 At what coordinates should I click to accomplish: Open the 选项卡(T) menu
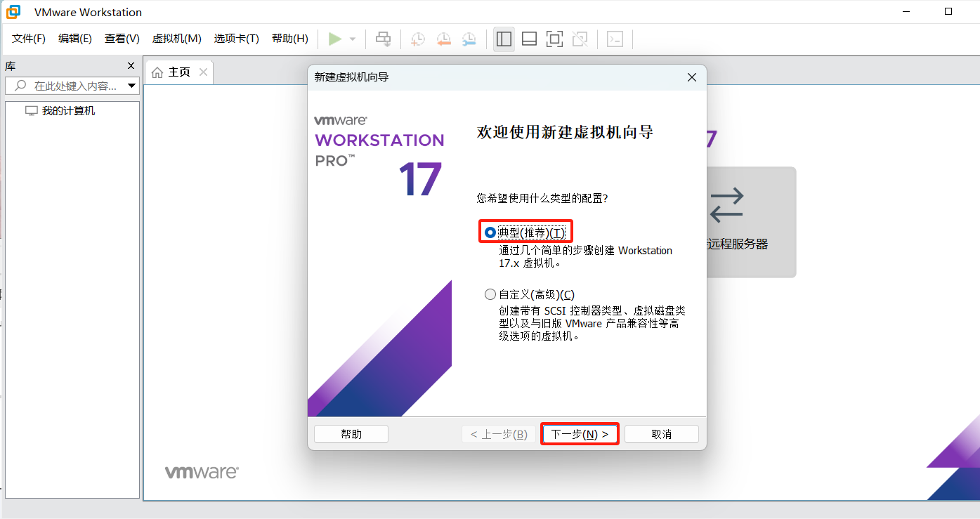pos(237,39)
